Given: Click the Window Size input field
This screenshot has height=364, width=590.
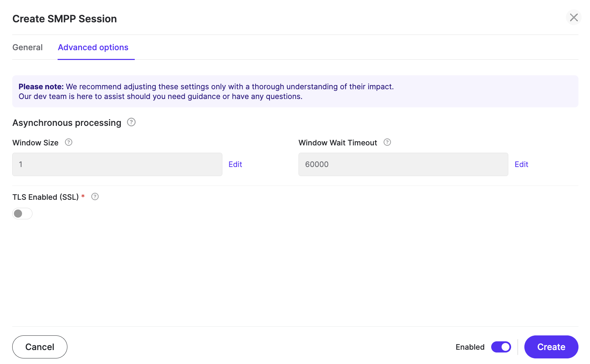Looking at the screenshot, I should click(117, 164).
